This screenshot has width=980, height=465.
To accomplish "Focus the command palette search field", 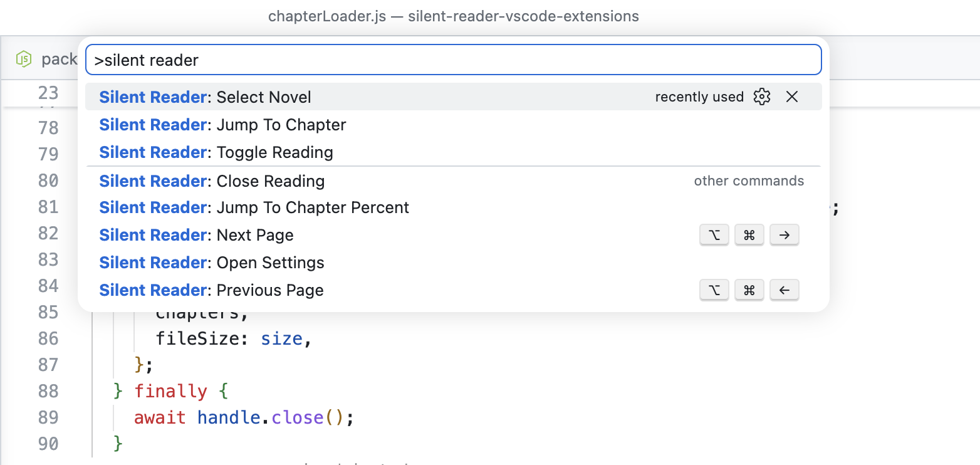I will (x=453, y=60).
